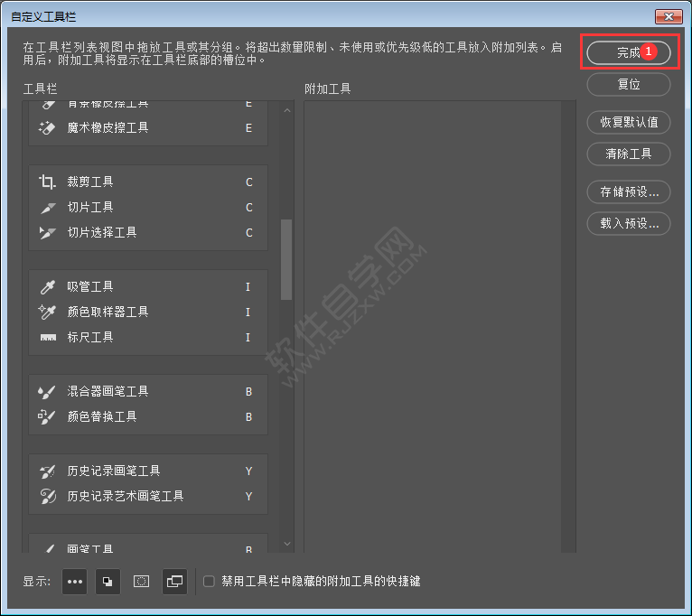Select the 颜色替换工具 row text

click(102, 416)
